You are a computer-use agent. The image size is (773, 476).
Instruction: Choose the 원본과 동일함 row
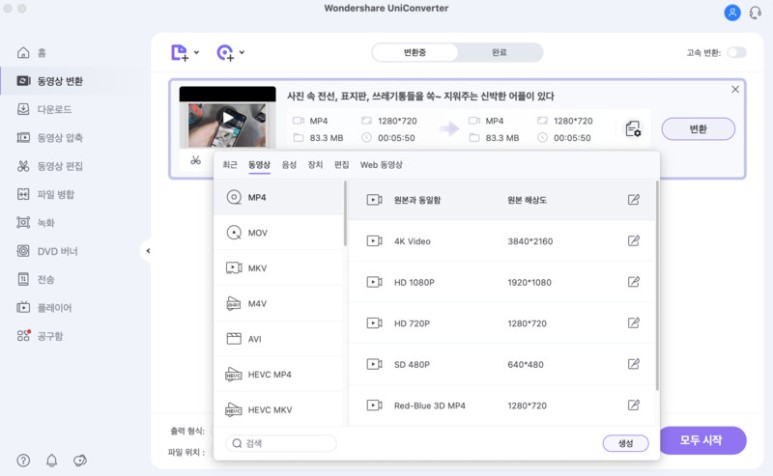tap(502, 200)
